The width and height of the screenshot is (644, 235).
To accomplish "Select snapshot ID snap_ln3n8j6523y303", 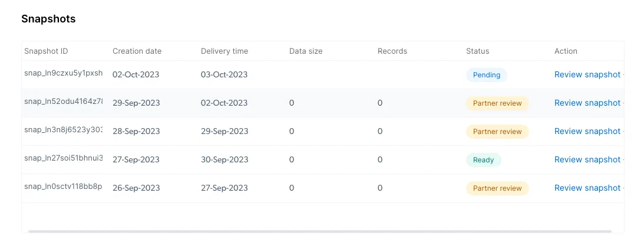I will pos(63,129).
